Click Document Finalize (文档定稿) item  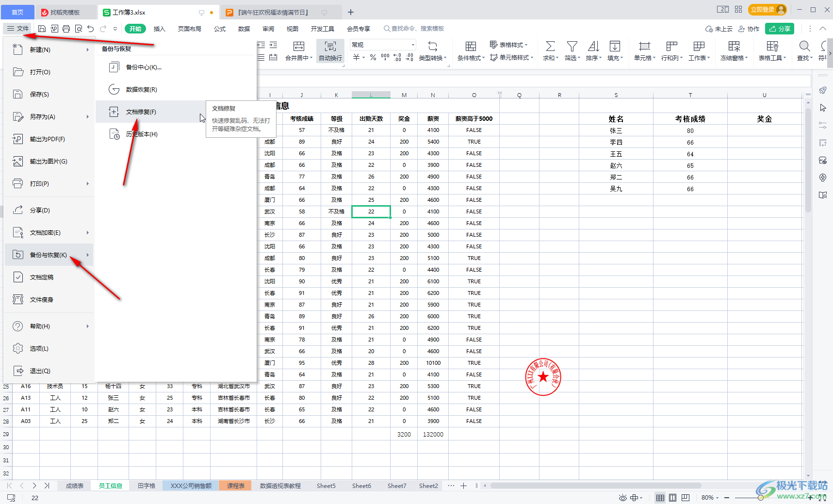coord(49,277)
